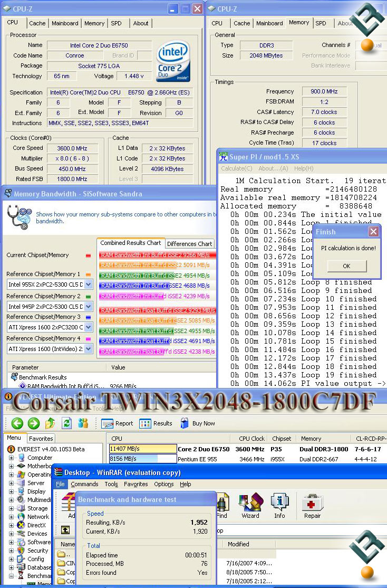Open Reference Chipset/Memory 2 dropdown
The width and height of the screenshot is (387, 588).
coord(89,306)
